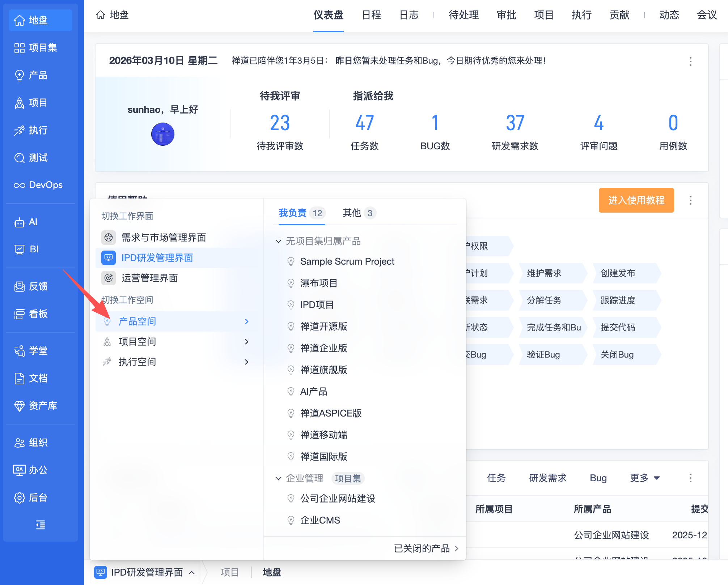Expand 项目空间 submenu arrow

[x=246, y=342]
